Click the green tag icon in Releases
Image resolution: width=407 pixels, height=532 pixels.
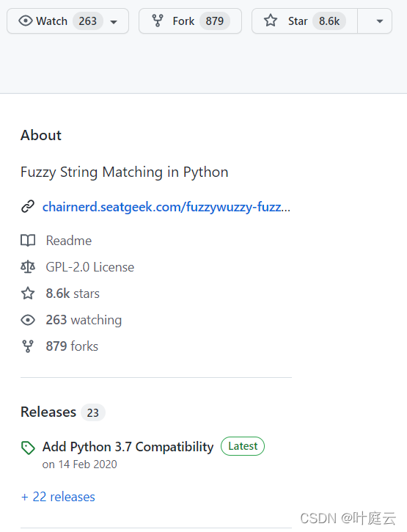click(x=28, y=448)
